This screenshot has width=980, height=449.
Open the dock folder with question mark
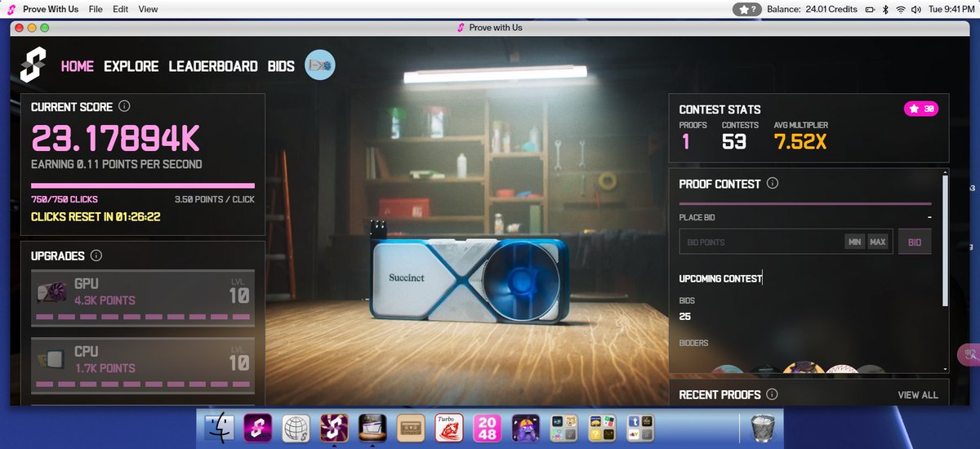point(601,428)
